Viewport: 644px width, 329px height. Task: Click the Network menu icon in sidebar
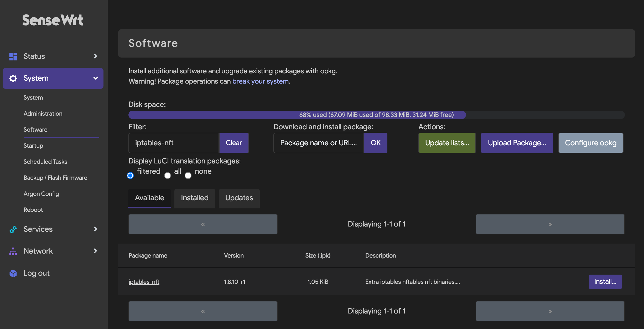[13, 251]
